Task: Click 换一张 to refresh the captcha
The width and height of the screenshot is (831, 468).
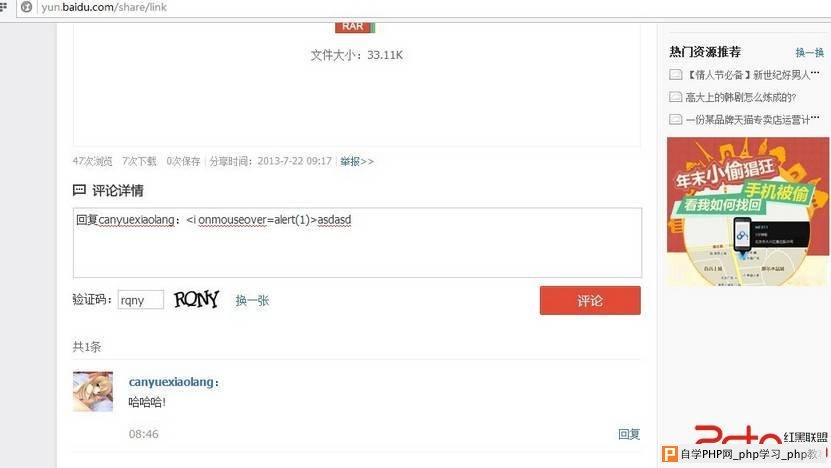Action: pos(252,301)
